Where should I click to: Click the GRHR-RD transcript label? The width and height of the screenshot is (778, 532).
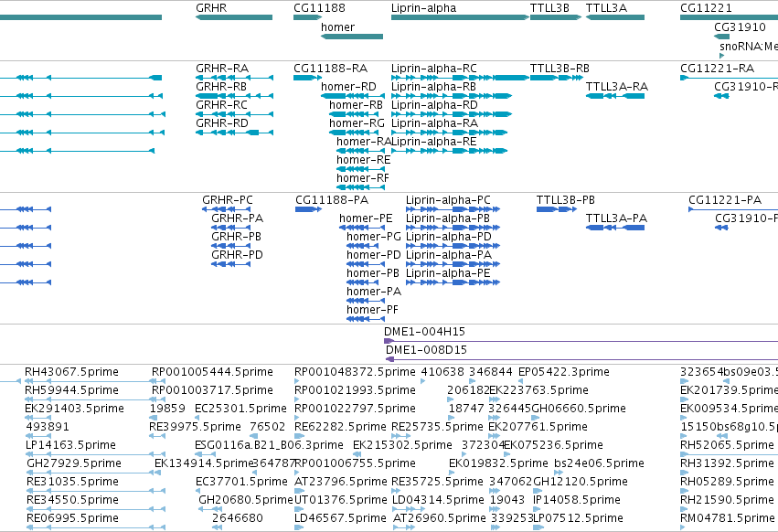[222, 123]
